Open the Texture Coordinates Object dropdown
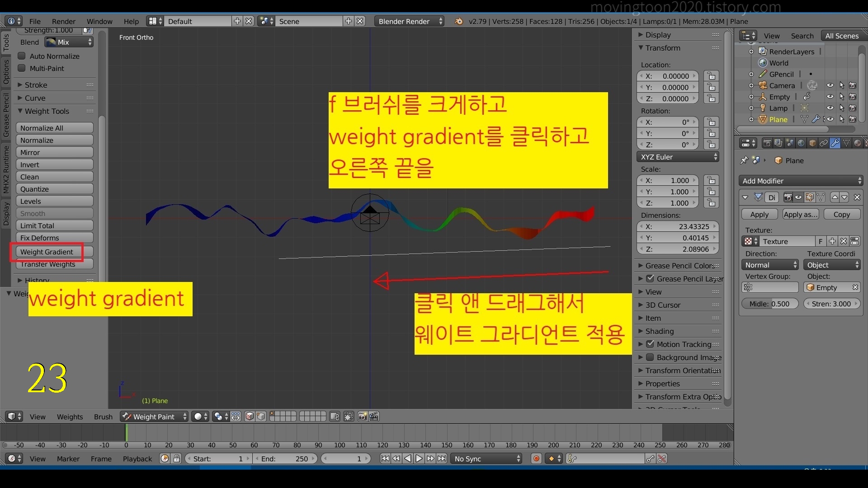The width and height of the screenshot is (868, 488). click(x=832, y=265)
